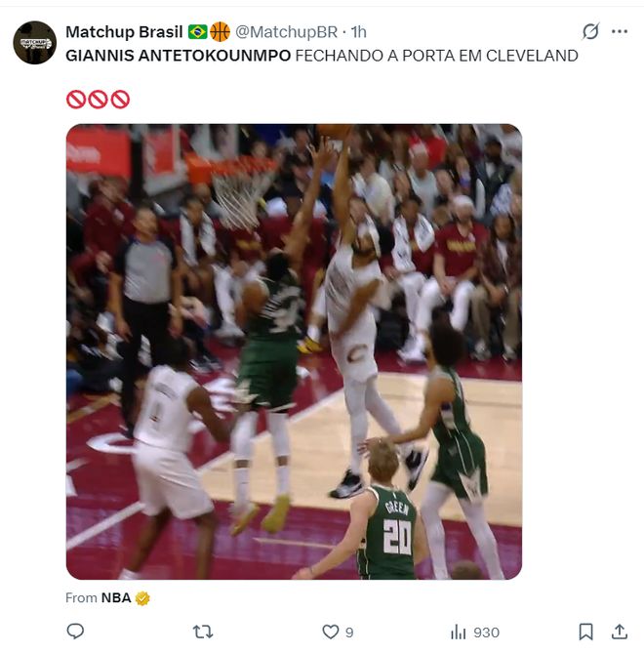Click the gold verified badge beside NBA
The image size is (644, 653).
142,597
